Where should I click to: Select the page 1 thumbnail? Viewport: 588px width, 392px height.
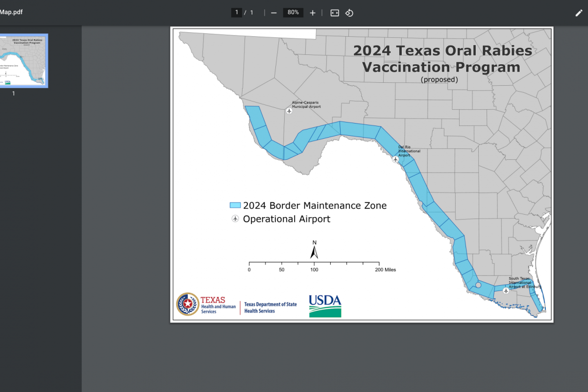tap(24, 61)
